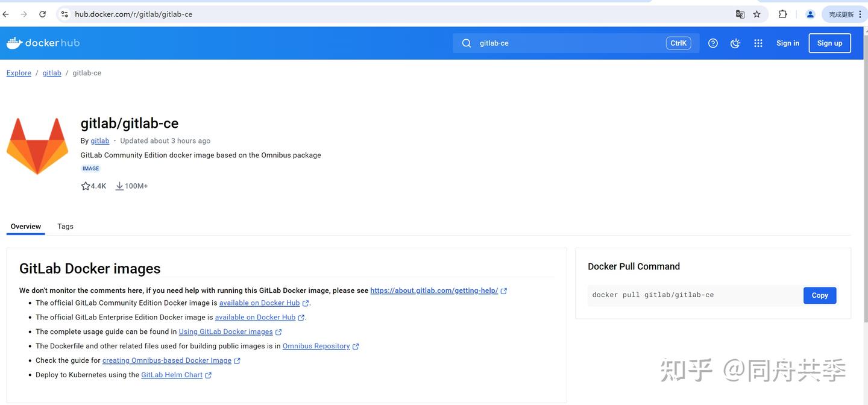
Task: Toggle dark mode with the moon icon
Action: [735, 43]
